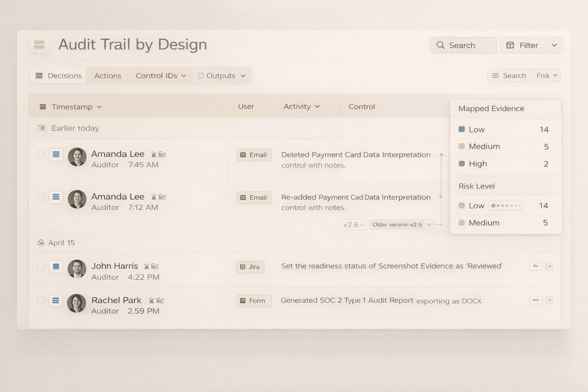Click the hamburger menu beside the Audit Trail title
Image resolution: width=588 pixels, height=392 pixels.
pos(39,45)
